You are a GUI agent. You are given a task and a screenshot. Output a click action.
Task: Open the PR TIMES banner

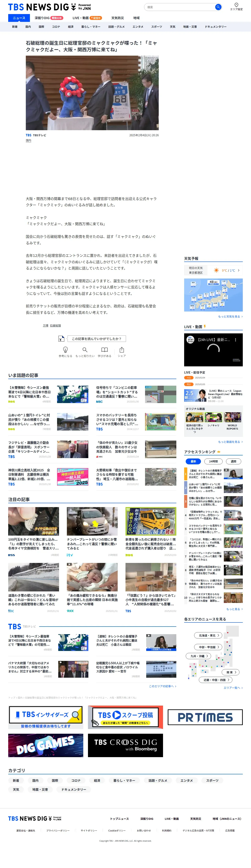(x=205, y=717)
